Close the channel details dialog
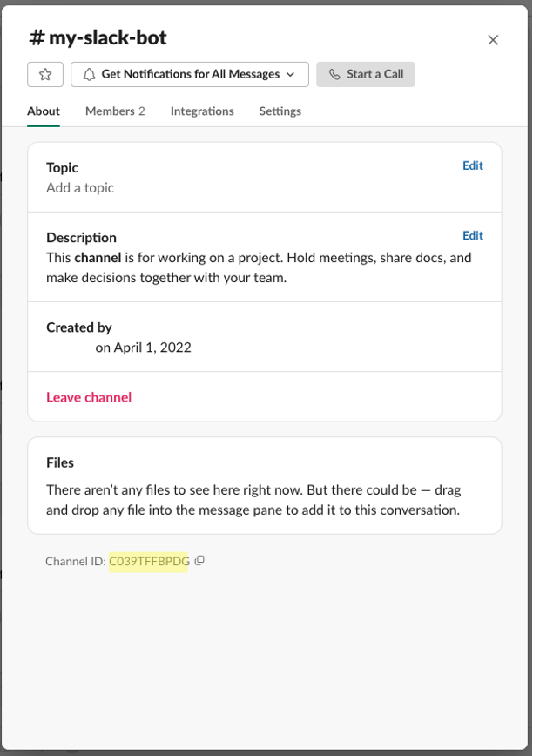Image resolution: width=533 pixels, height=756 pixels. click(x=493, y=40)
